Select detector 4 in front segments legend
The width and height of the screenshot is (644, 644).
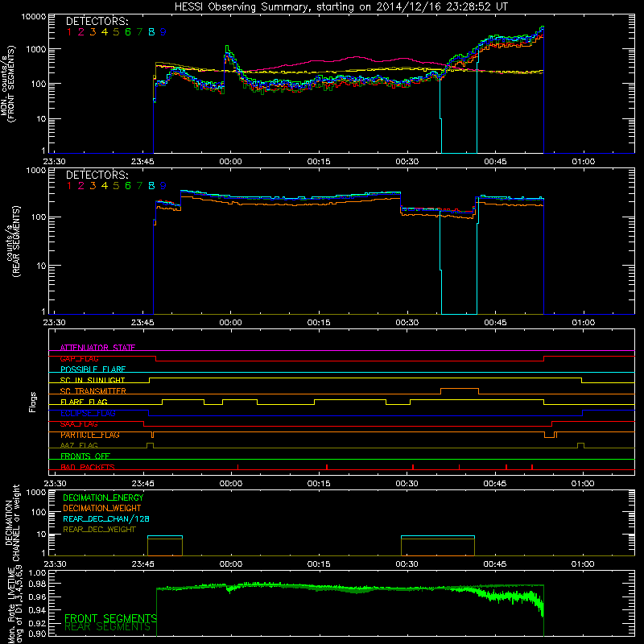(x=105, y=32)
